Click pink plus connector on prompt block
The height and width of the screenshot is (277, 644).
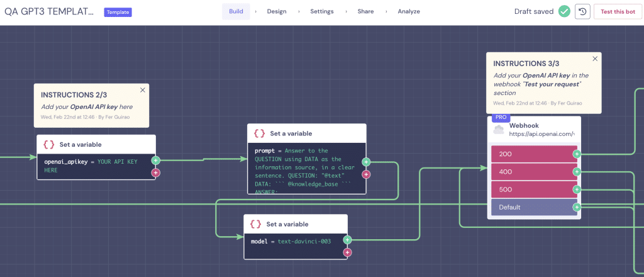pyautogui.click(x=366, y=174)
